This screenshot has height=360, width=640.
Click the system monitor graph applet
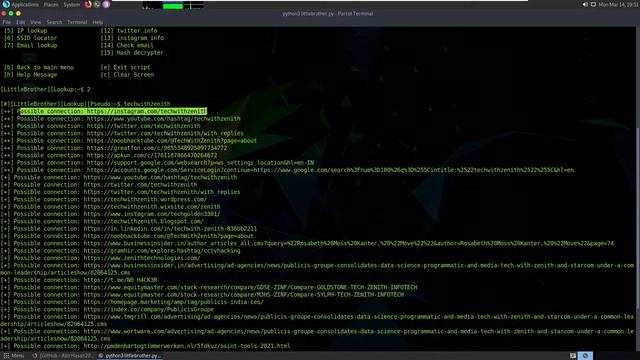[173, 6]
